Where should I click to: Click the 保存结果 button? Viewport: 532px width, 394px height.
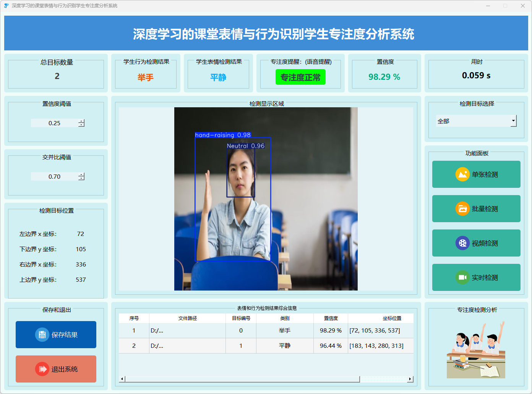[64, 335]
